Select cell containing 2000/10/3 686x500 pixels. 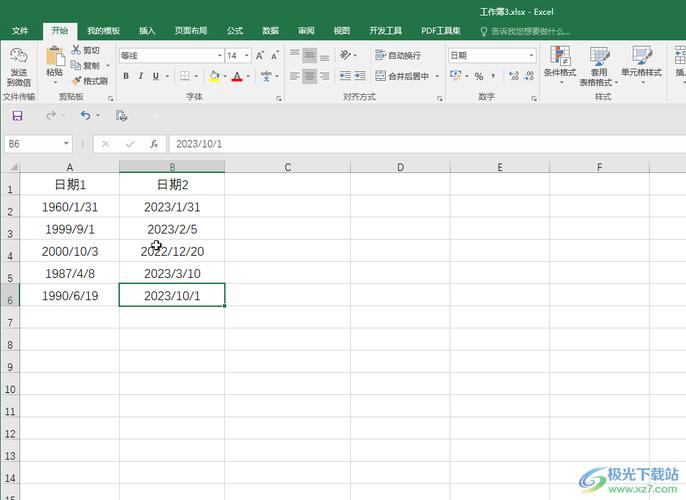click(x=70, y=251)
